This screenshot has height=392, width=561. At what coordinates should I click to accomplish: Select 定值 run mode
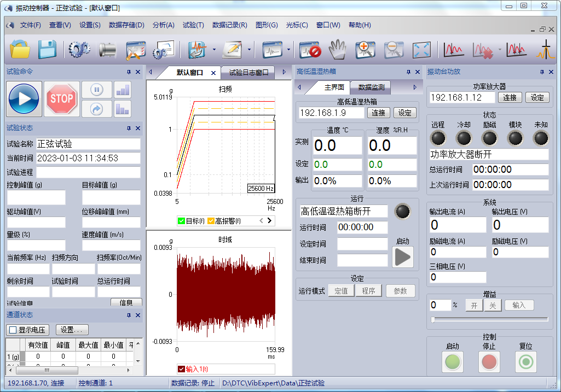(341, 291)
